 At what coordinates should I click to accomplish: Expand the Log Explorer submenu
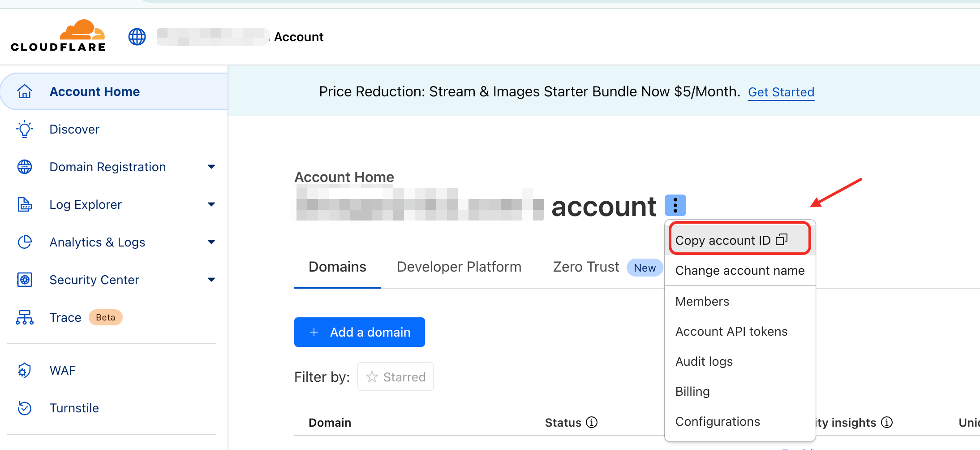coord(211,204)
